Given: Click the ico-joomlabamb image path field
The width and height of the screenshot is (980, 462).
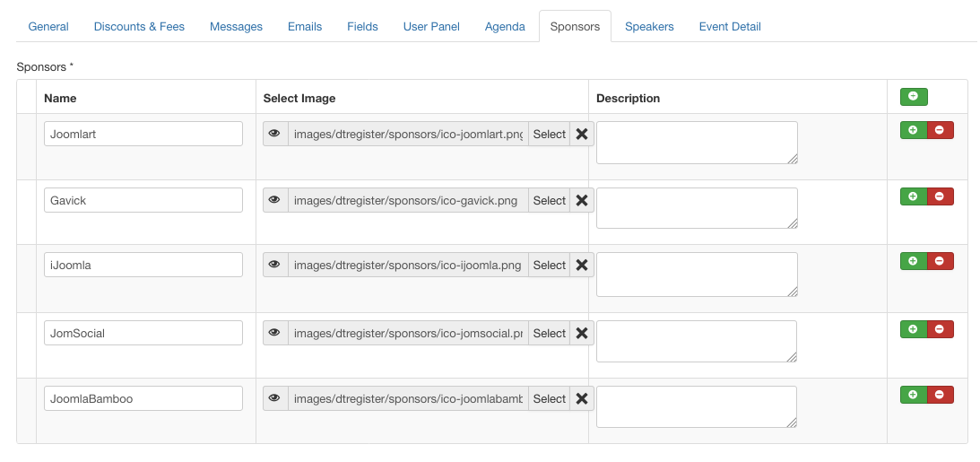Looking at the screenshot, I should pos(408,398).
